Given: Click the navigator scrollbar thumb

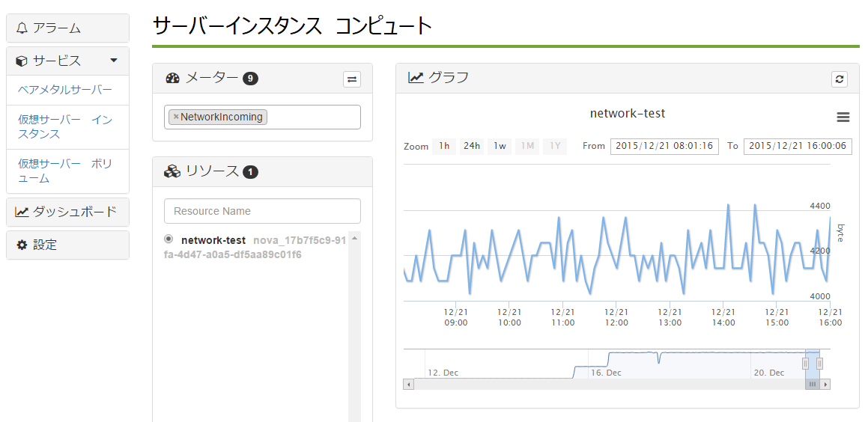Looking at the screenshot, I should coord(813,384).
